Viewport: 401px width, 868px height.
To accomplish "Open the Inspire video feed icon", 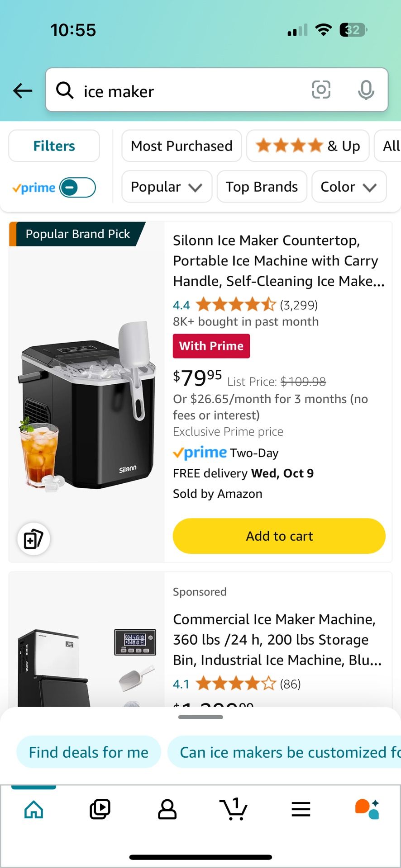I will 100,809.
